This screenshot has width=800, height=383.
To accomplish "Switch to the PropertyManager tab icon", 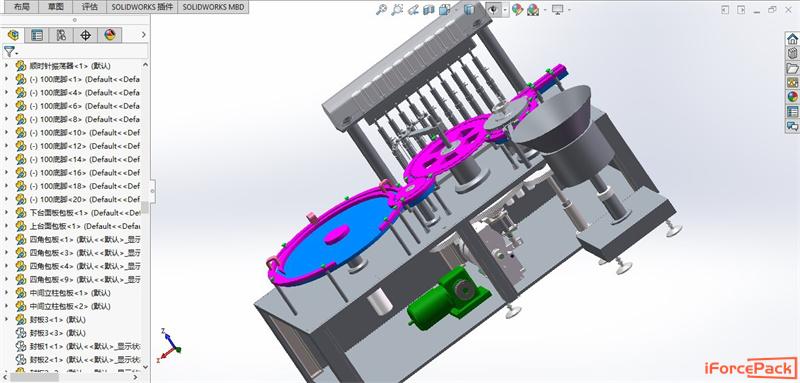I will [x=37, y=35].
